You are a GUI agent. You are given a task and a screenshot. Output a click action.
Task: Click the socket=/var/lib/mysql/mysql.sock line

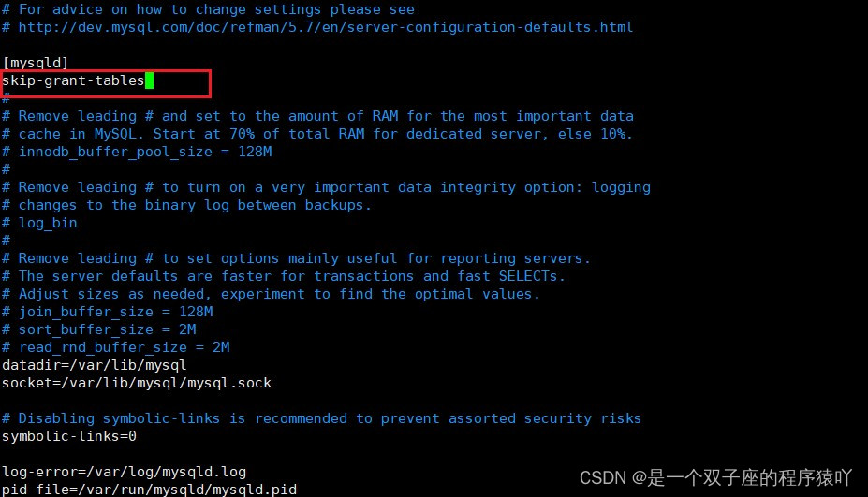pyautogui.click(x=137, y=383)
